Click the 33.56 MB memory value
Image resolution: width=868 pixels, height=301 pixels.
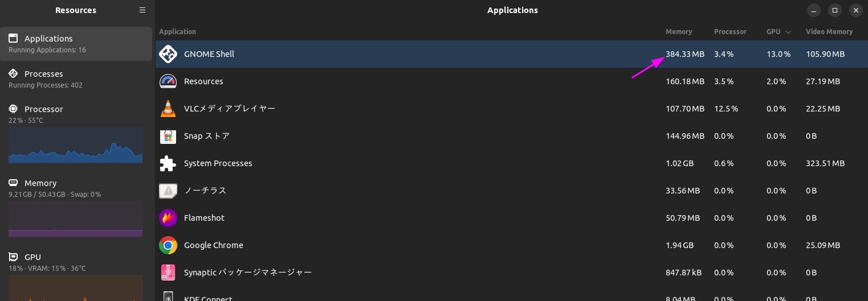click(683, 191)
